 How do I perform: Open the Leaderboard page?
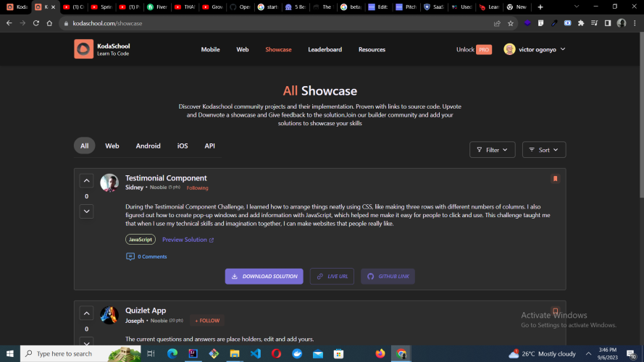(325, 49)
